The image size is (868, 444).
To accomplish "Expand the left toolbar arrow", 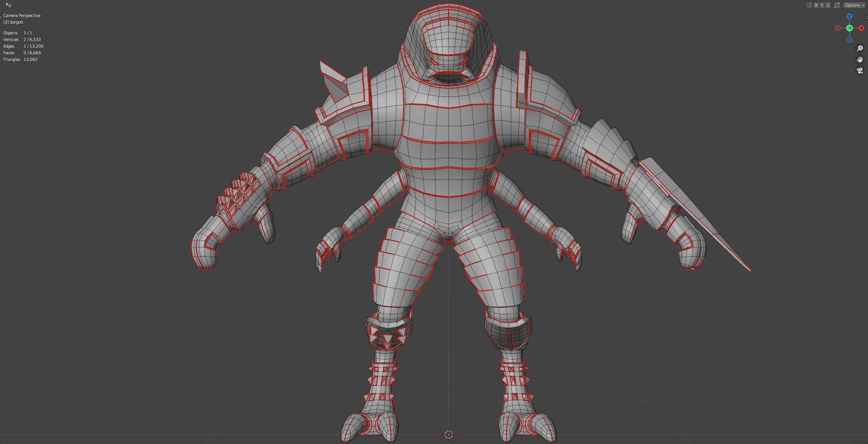I will tap(1, 17).
